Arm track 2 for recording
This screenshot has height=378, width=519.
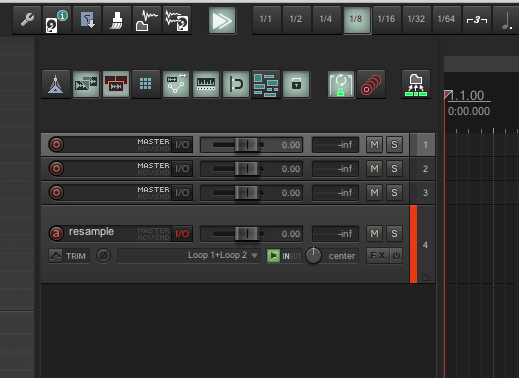tap(56, 169)
